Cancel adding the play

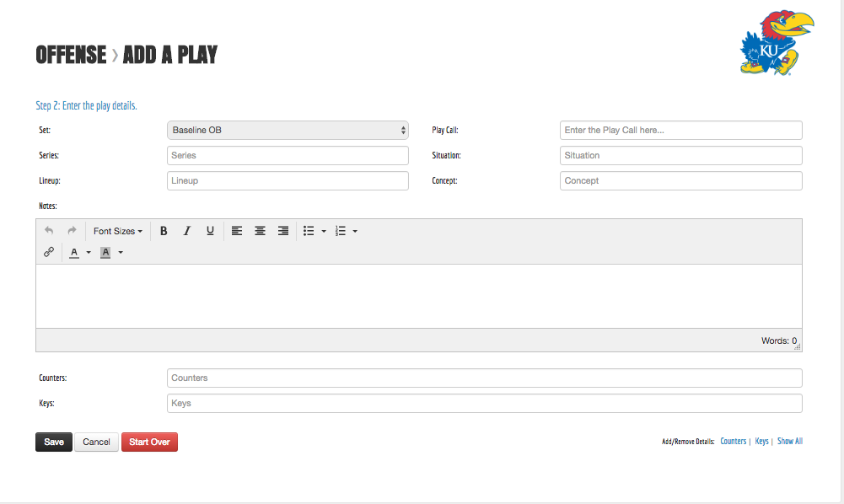96,442
